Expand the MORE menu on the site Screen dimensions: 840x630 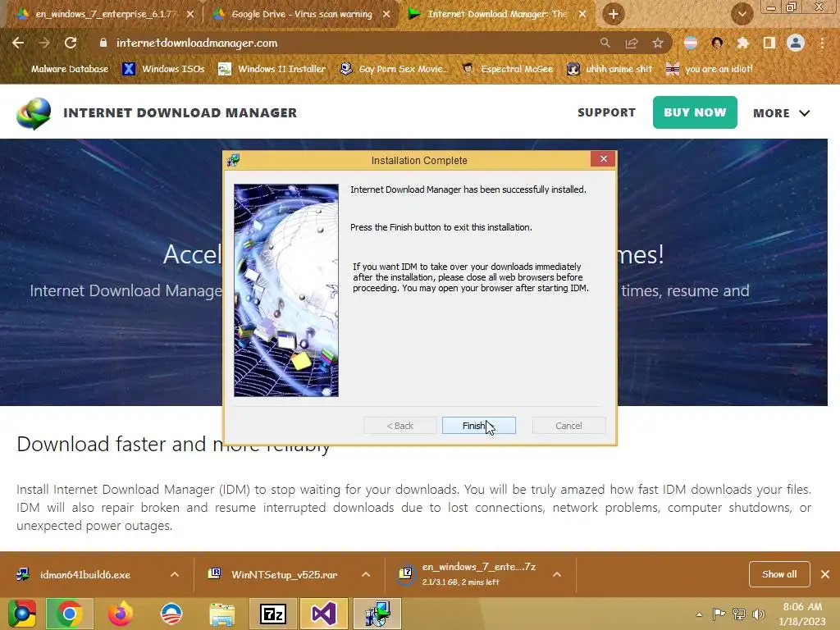[781, 113]
